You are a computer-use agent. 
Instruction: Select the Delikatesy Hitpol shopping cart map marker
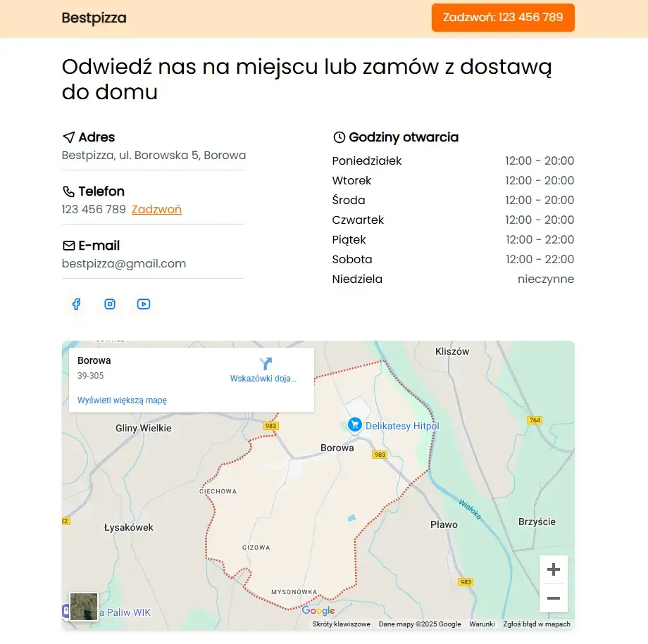click(x=354, y=424)
